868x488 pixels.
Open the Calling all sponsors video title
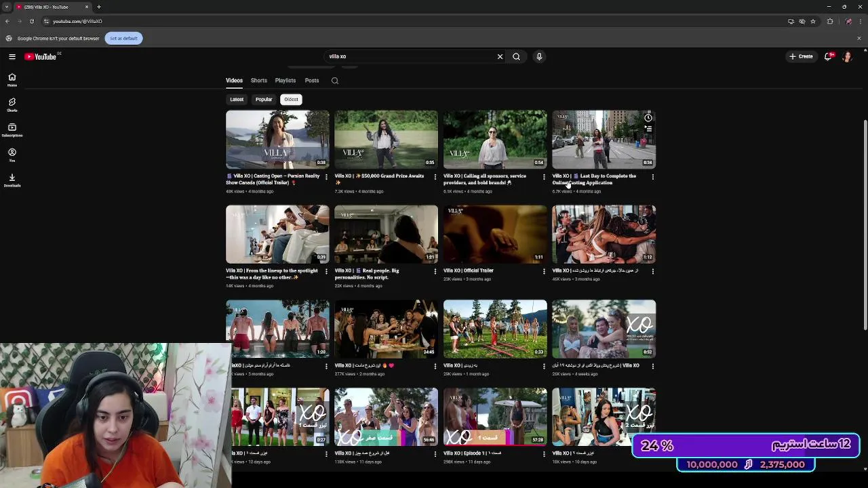[x=485, y=179]
